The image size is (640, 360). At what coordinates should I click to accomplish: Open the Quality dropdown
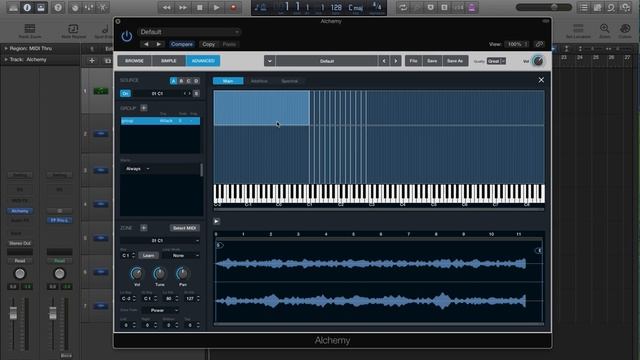point(496,61)
